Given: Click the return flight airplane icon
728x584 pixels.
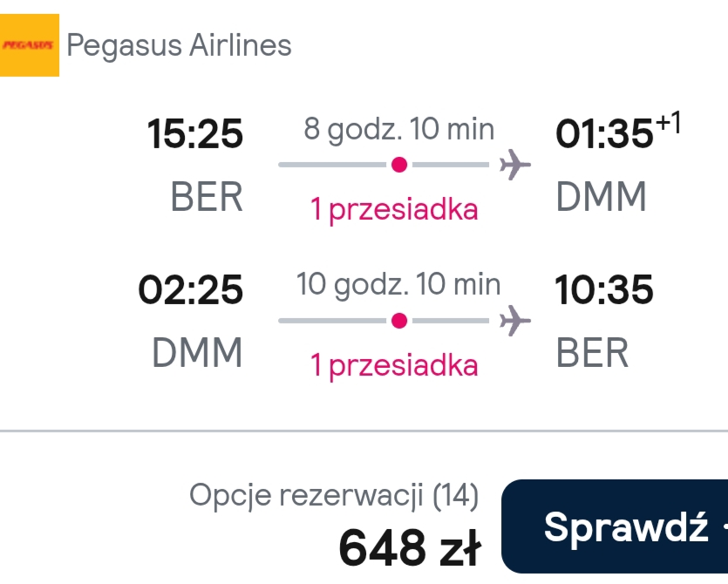Looking at the screenshot, I should pyautogui.click(x=515, y=320).
